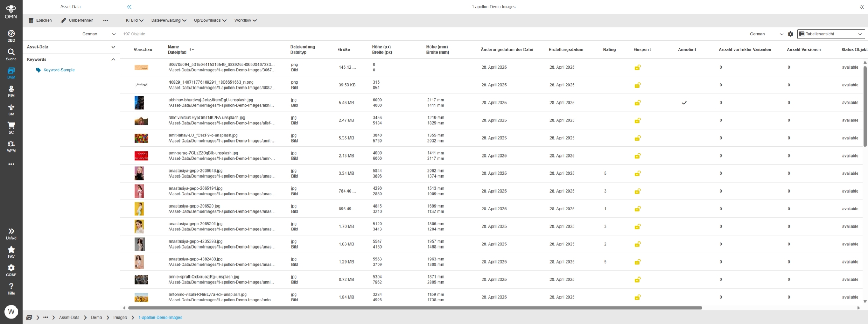
Task: Click the Umbenennen button
Action: (x=77, y=20)
